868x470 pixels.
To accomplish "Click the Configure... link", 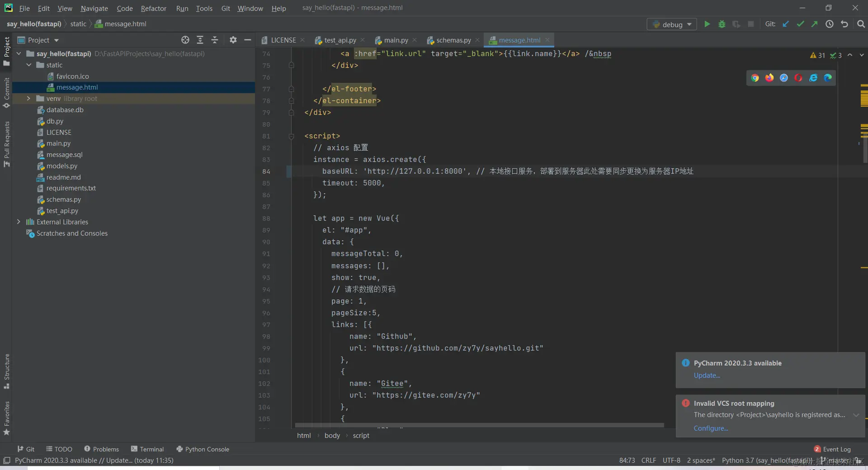I will (711, 428).
